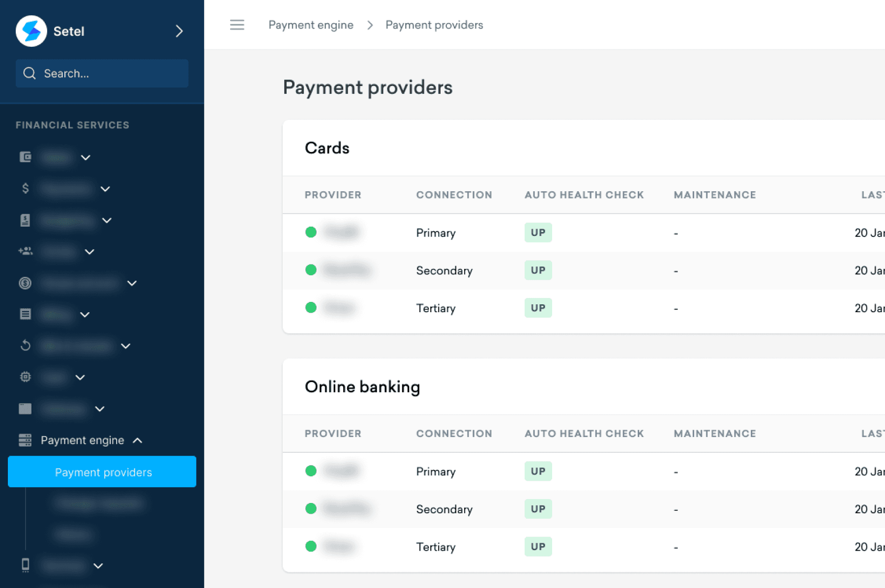Click the list document icon in the sidebar
This screenshot has height=588, width=885.
point(25,314)
